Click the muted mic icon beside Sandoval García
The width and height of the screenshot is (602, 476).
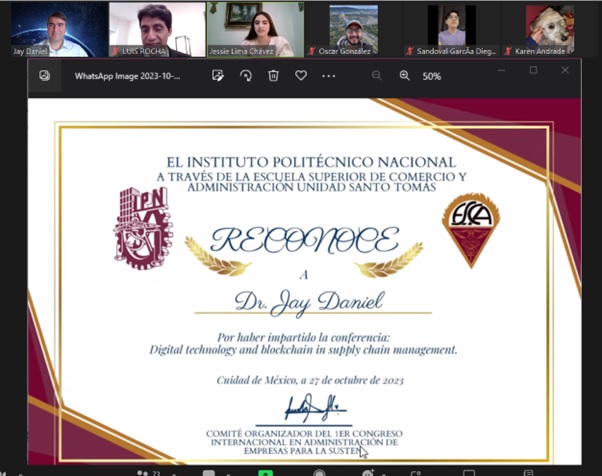(410, 51)
